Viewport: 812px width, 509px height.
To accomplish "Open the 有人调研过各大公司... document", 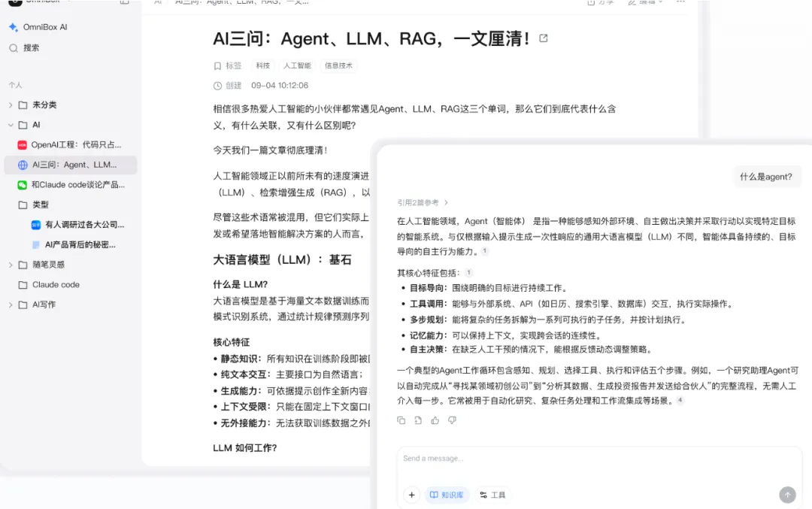I will [77, 225].
